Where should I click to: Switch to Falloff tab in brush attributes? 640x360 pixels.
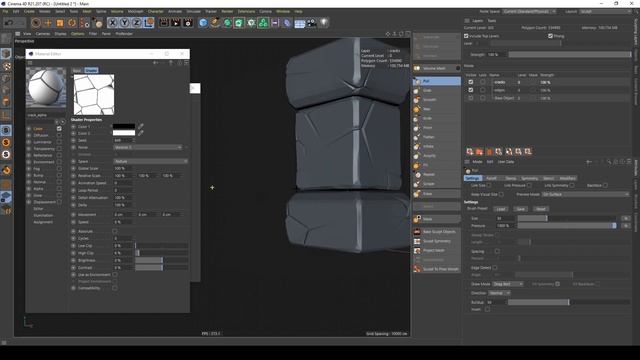coord(491,178)
